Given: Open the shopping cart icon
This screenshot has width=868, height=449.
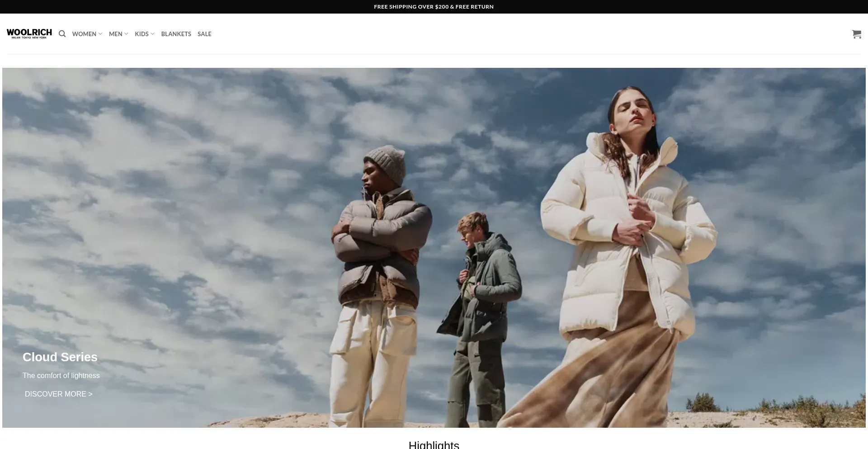Looking at the screenshot, I should point(856,34).
